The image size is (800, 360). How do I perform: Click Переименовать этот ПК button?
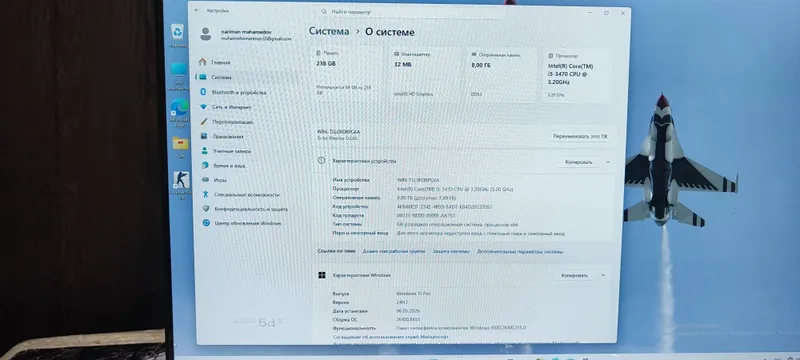click(581, 137)
